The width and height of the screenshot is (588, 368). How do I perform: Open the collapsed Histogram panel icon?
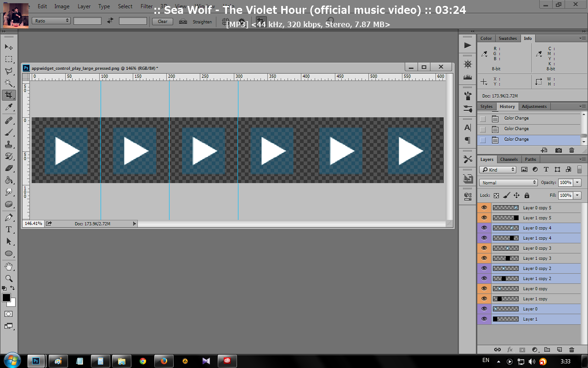pos(468,77)
